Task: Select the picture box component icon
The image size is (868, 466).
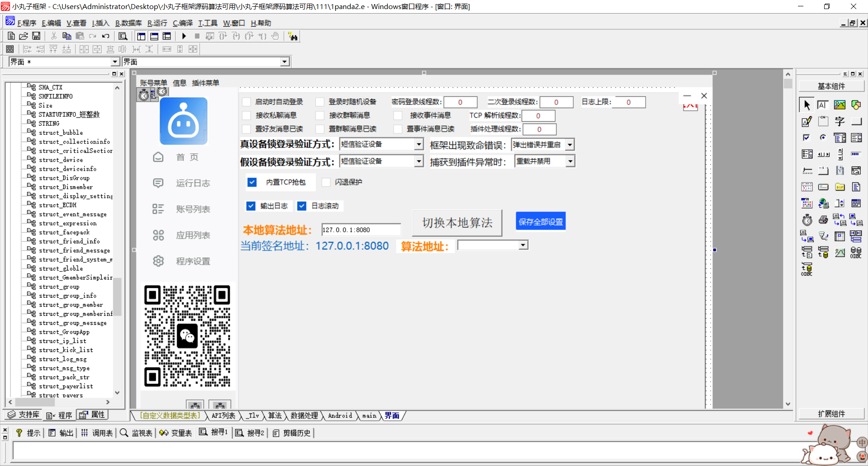Action: [x=840, y=105]
